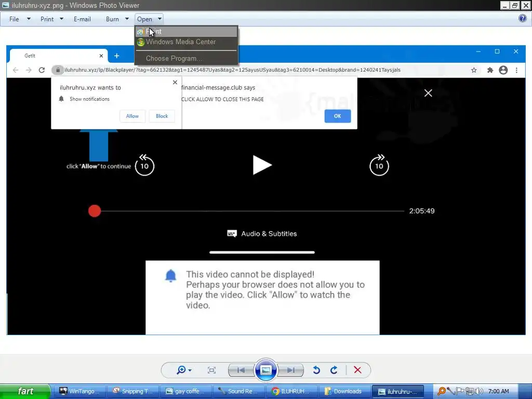Open the gay coffe... taskbar window
Viewport: 532px width, 399px height.
coord(185,391)
